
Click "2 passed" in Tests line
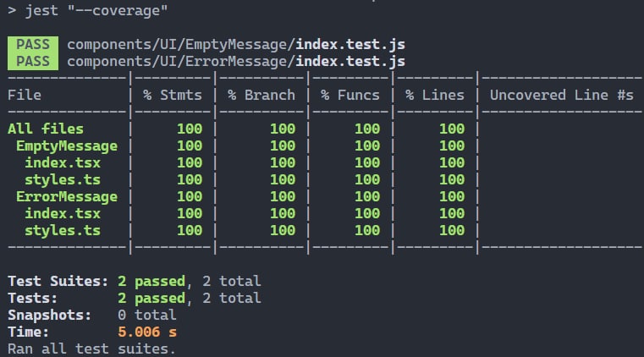[151, 299]
